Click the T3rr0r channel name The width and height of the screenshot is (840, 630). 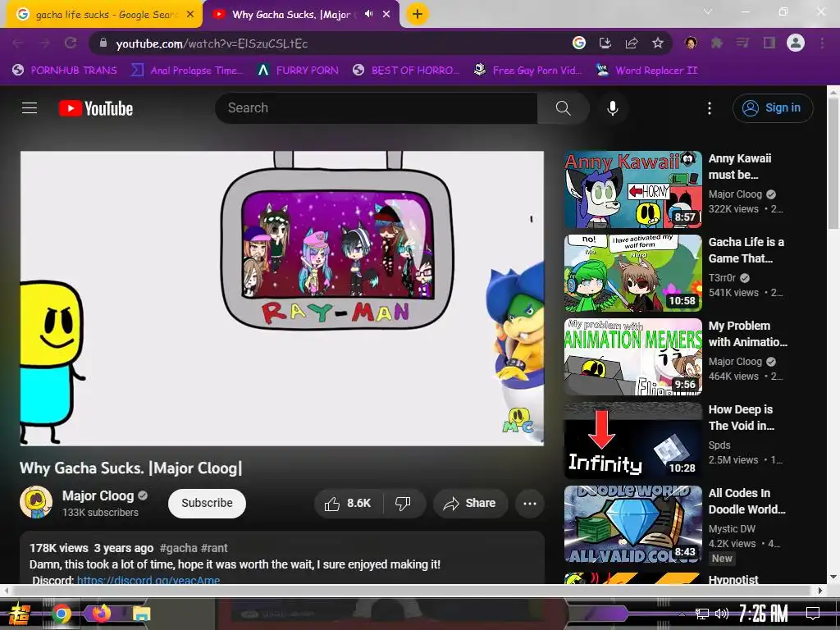click(722, 277)
